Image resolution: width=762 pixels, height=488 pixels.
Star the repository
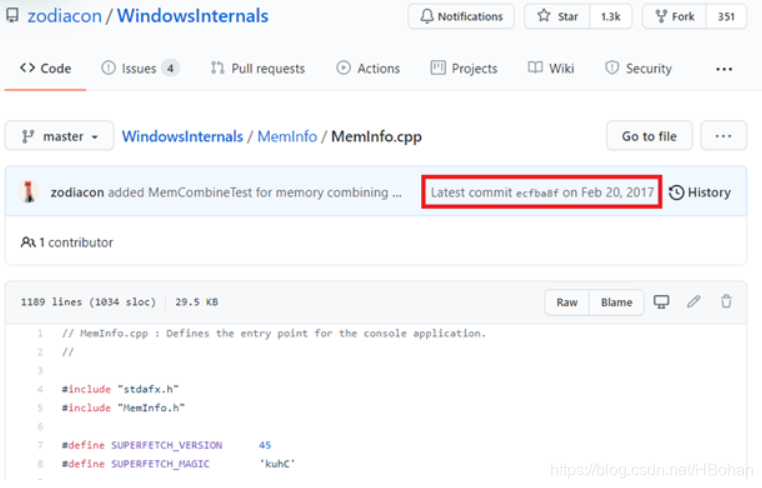(x=557, y=17)
